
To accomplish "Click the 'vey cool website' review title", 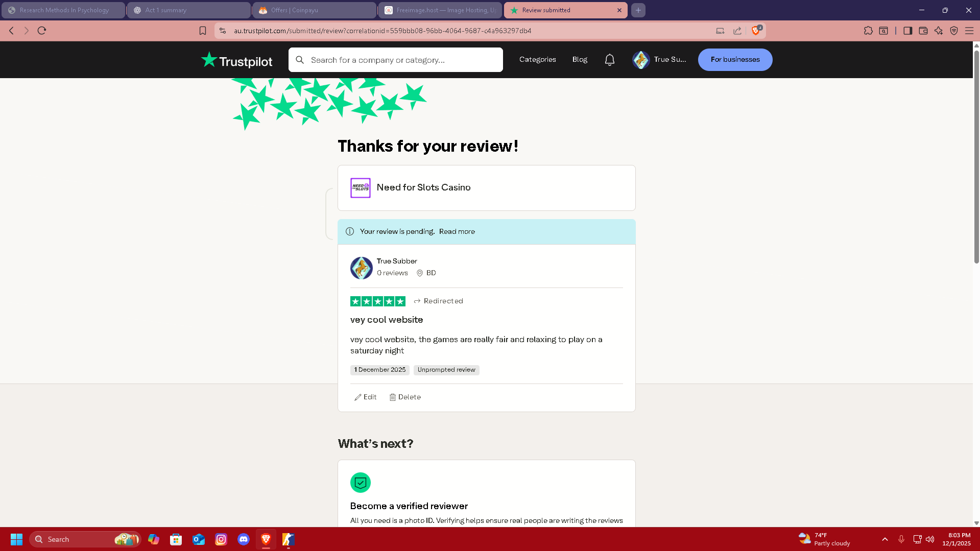I will [387, 320].
